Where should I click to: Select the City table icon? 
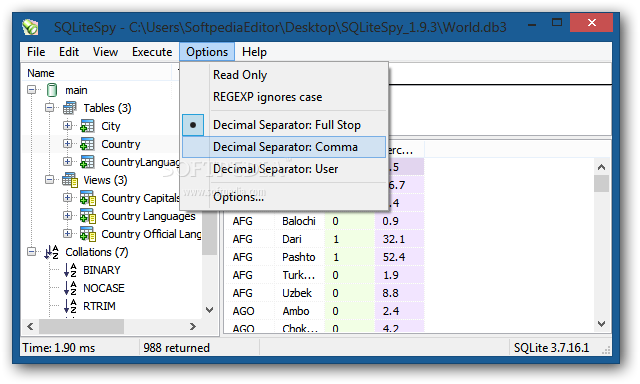click(x=87, y=126)
